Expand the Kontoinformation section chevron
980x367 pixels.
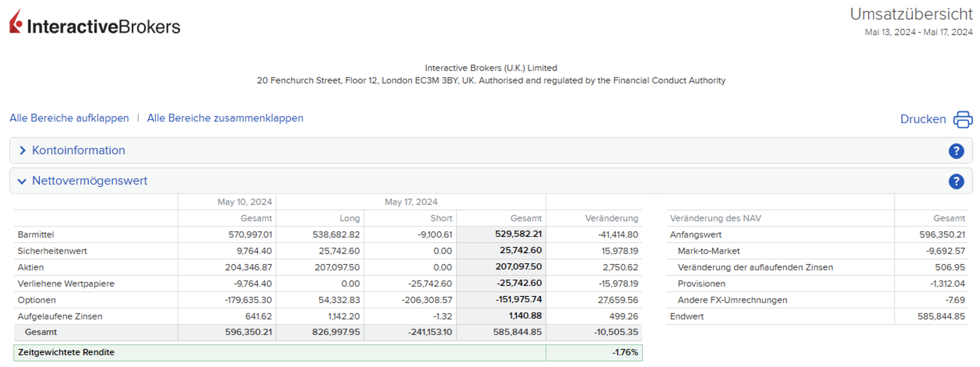(x=23, y=150)
